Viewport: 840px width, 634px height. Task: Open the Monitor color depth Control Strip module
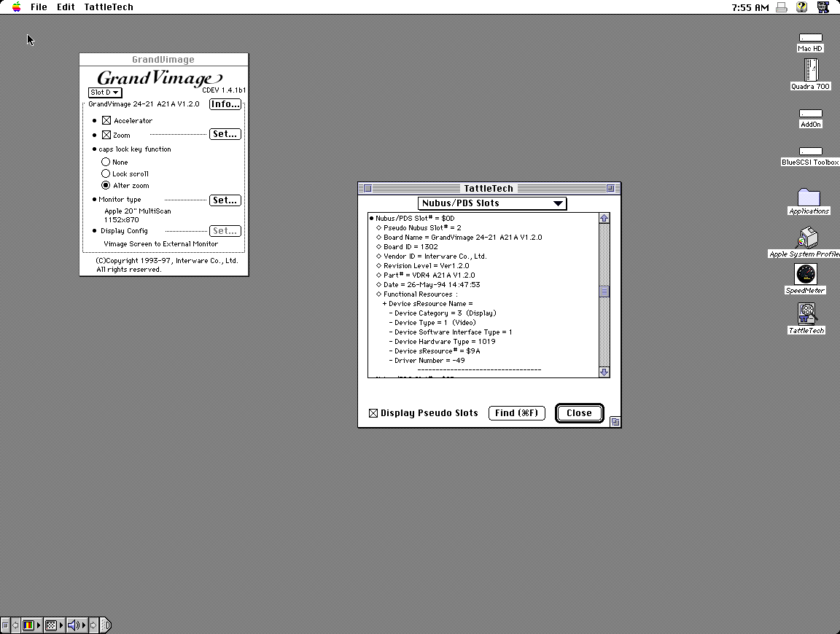click(x=31, y=625)
